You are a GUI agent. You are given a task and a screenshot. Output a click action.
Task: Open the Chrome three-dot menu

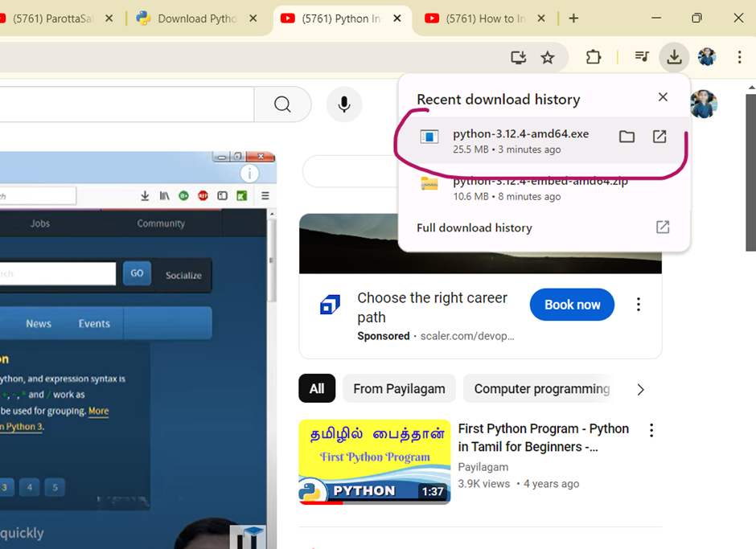[739, 57]
